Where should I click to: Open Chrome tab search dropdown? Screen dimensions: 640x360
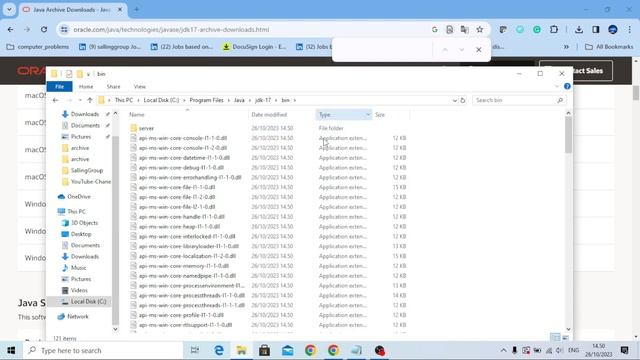point(9,9)
